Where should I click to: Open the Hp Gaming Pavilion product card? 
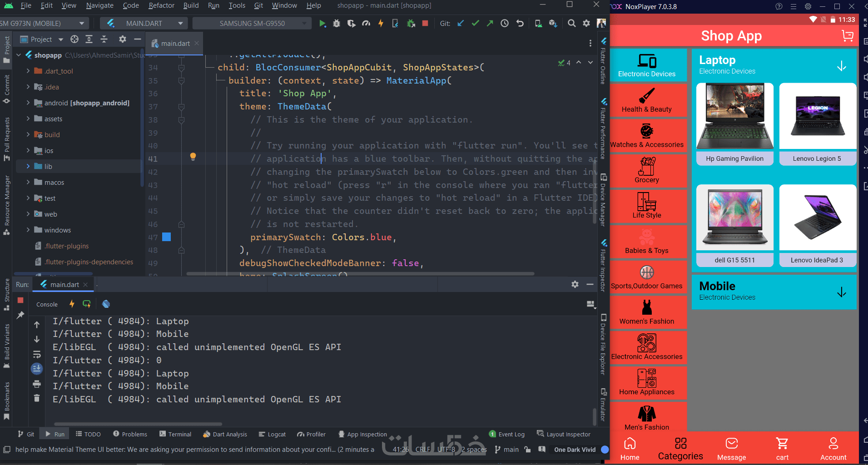pyautogui.click(x=734, y=124)
